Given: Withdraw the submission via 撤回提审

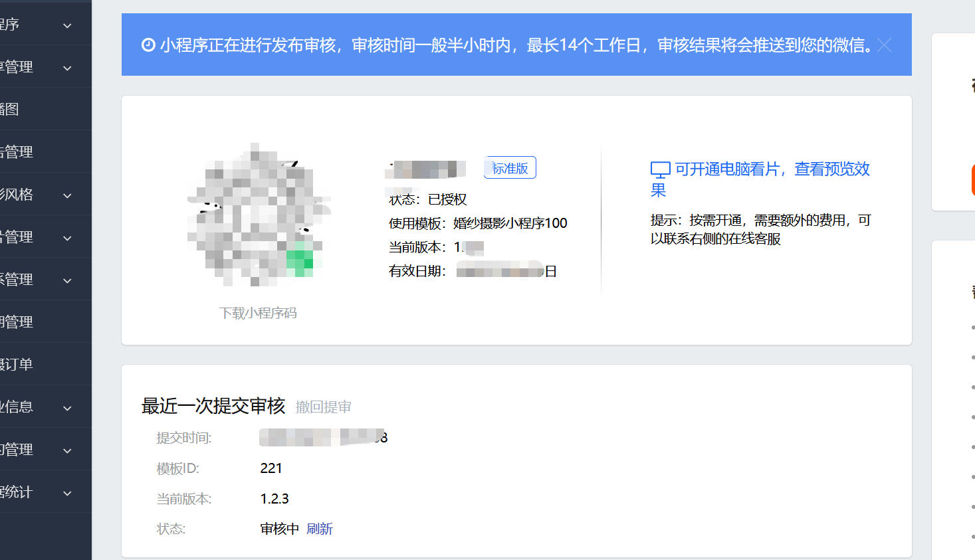Looking at the screenshot, I should pos(323,407).
